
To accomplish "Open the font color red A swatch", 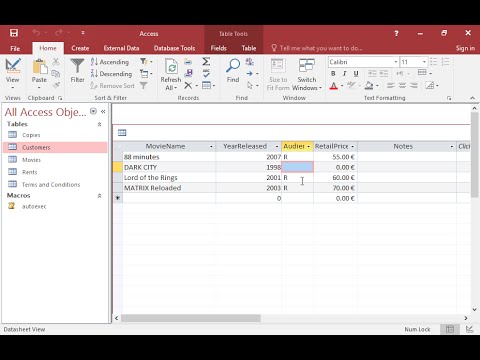I will (x=333, y=86).
